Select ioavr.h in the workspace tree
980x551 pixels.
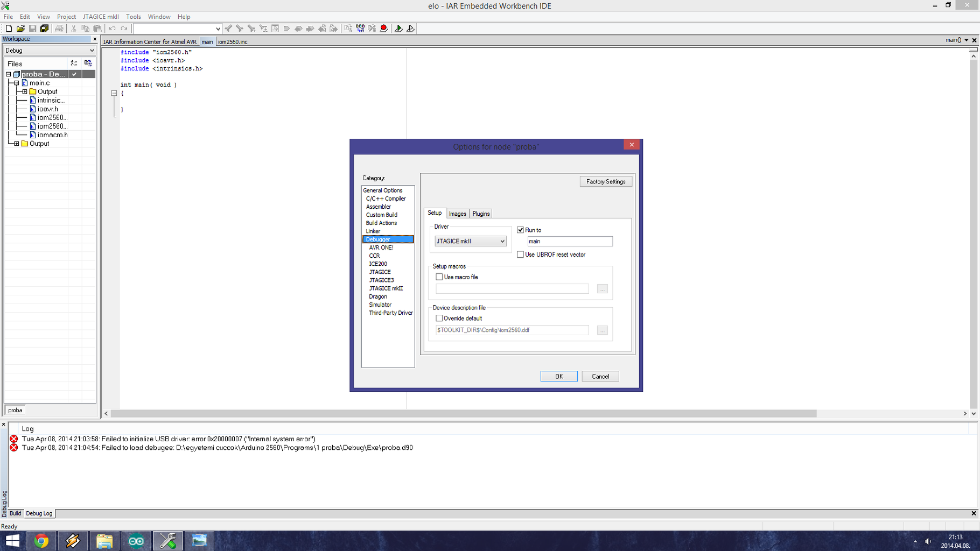[x=47, y=109]
